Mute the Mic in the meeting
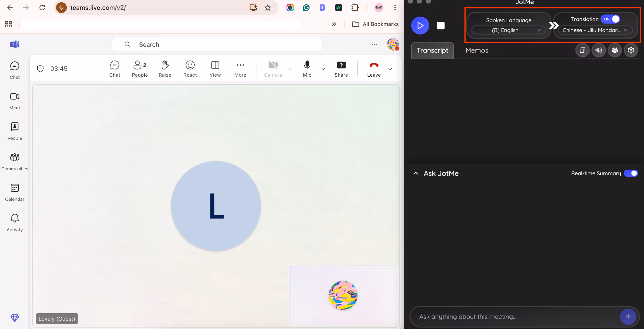Screen dimensions: 644x329 [307, 69]
